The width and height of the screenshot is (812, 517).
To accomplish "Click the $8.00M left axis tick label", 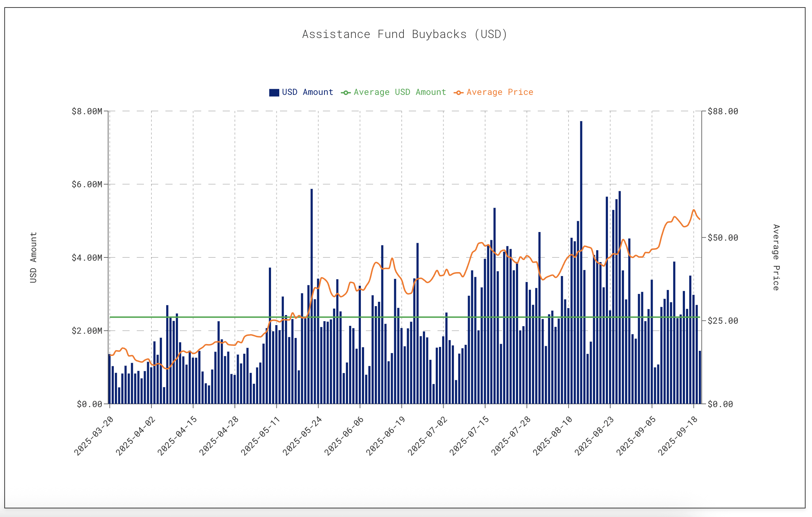I will pyautogui.click(x=87, y=111).
